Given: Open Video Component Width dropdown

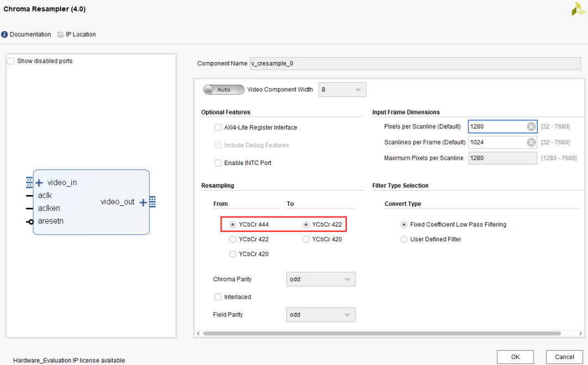Looking at the screenshot, I should point(342,89).
